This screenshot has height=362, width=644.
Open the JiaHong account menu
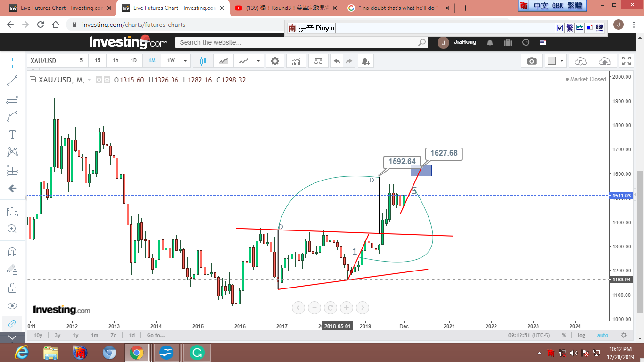457,42
